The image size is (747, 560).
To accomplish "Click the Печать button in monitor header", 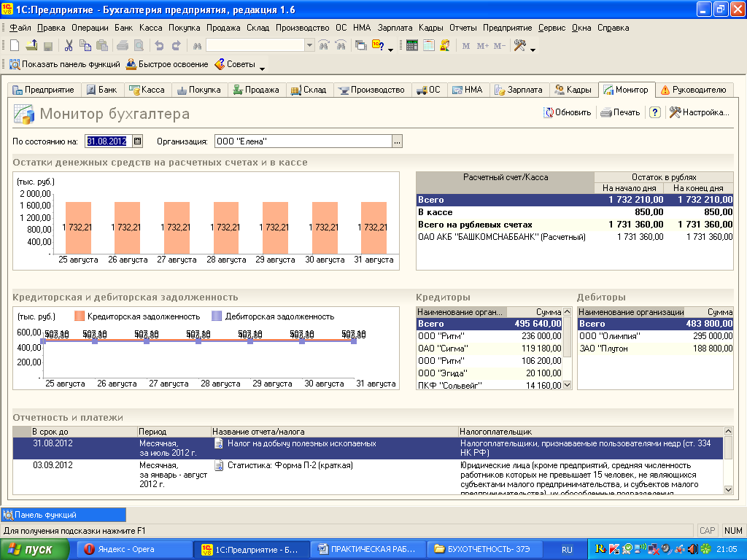I will pos(620,112).
